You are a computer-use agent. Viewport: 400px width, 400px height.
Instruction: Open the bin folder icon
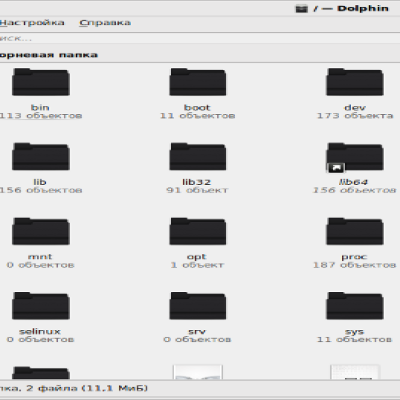pos(41,82)
